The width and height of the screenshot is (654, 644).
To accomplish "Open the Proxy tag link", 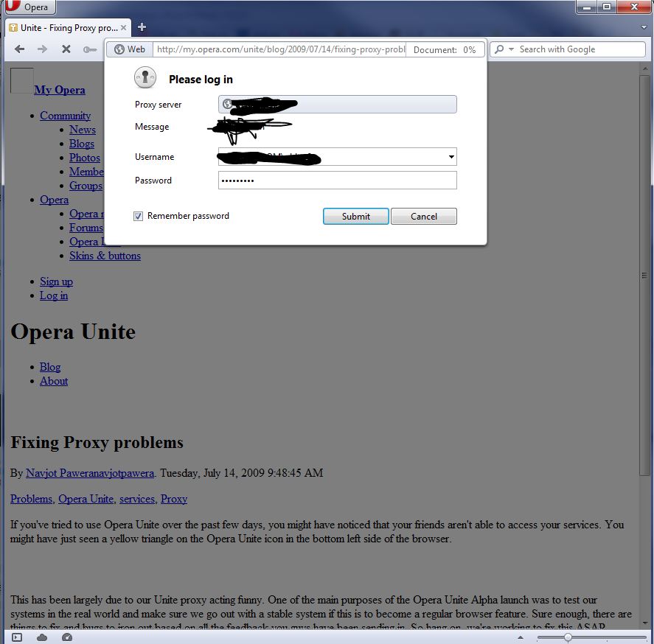I will (x=174, y=499).
